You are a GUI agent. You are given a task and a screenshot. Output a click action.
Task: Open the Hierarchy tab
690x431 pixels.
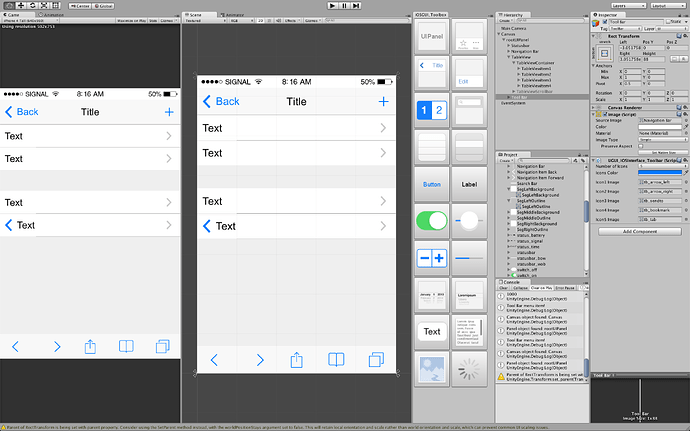(x=511, y=15)
